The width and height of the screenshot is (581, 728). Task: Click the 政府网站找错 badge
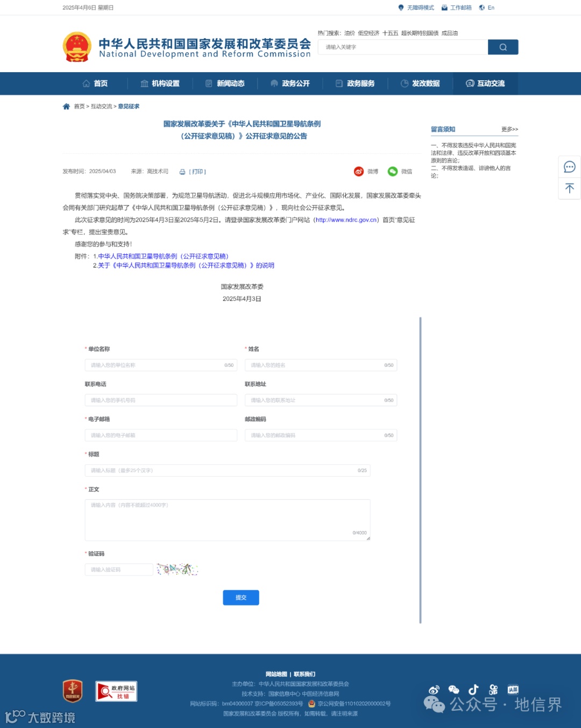tap(116, 691)
